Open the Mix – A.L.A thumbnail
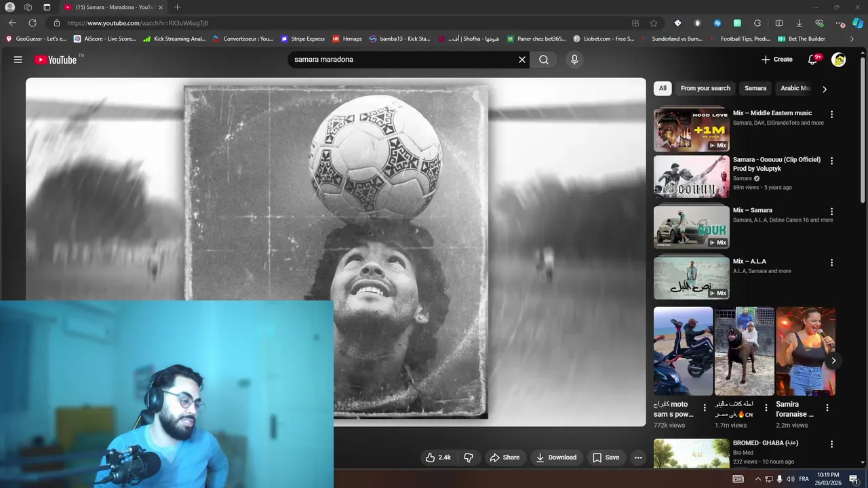The width and height of the screenshot is (868, 488). coord(692,277)
